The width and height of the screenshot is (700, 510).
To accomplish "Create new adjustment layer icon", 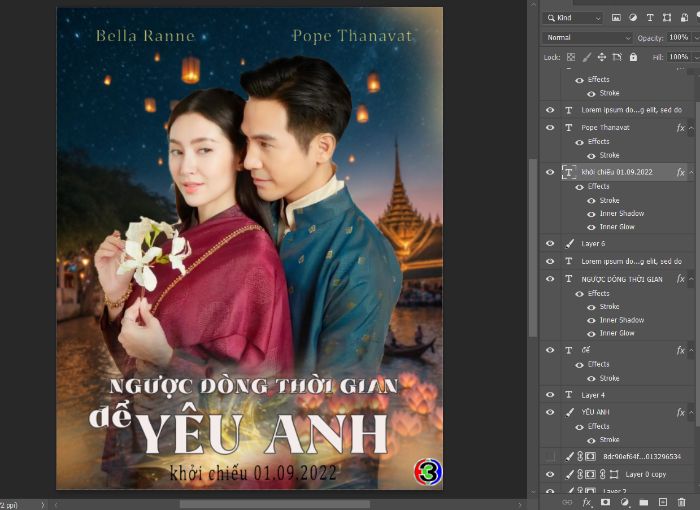I will 625,502.
